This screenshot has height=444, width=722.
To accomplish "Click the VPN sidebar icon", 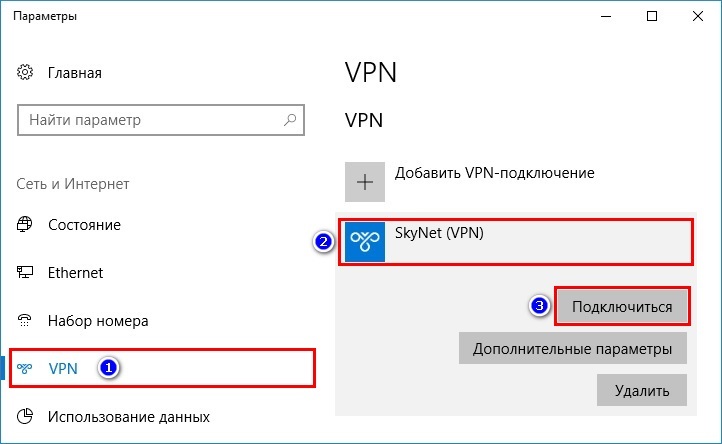I will tap(24, 368).
